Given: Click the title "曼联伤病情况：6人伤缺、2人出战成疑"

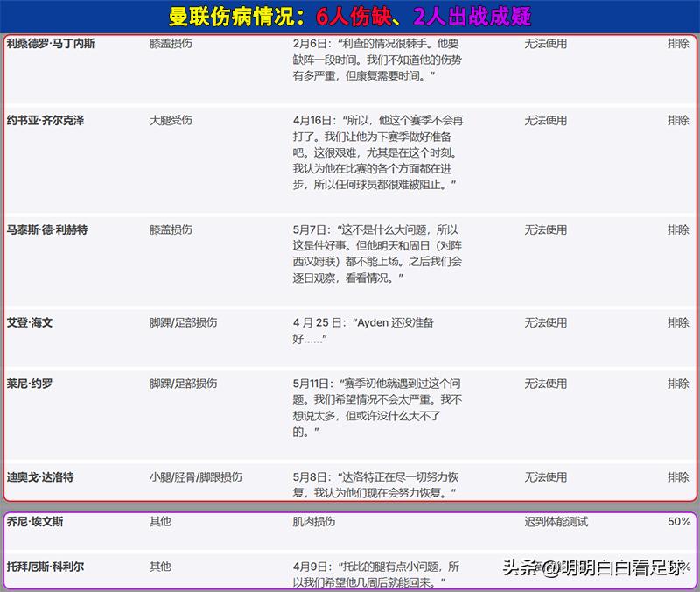Looking at the screenshot, I should pos(349,17).
